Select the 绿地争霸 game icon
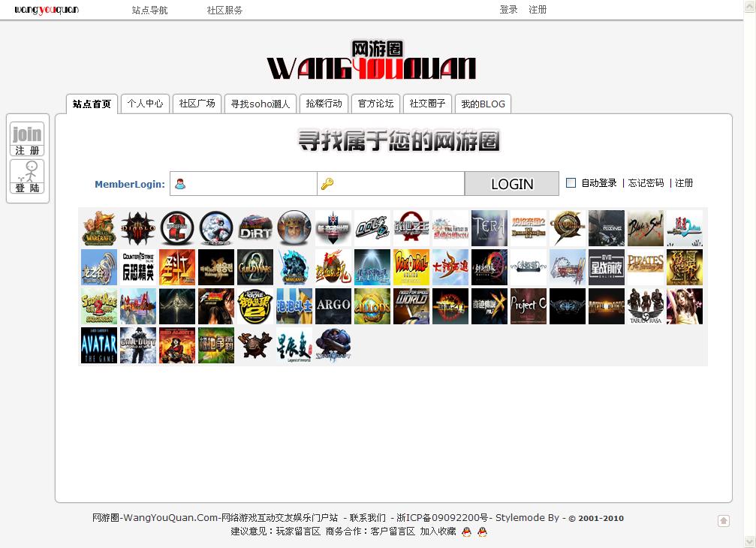 pos(216,345)
